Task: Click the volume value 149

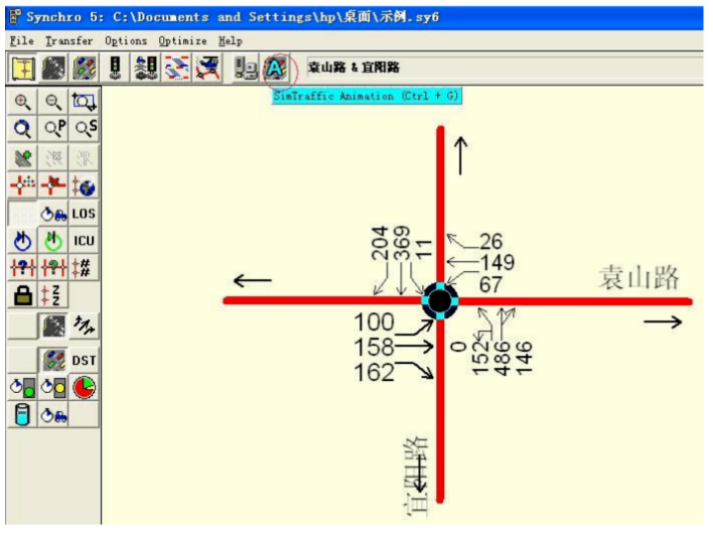Action: tap(497, 263)
